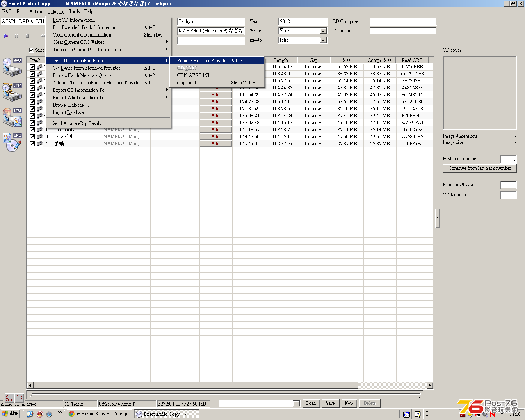Image resolution: width=525 pixels, height=420 pixels.
Task: Click Continue from last track number button
Action: 479,168
